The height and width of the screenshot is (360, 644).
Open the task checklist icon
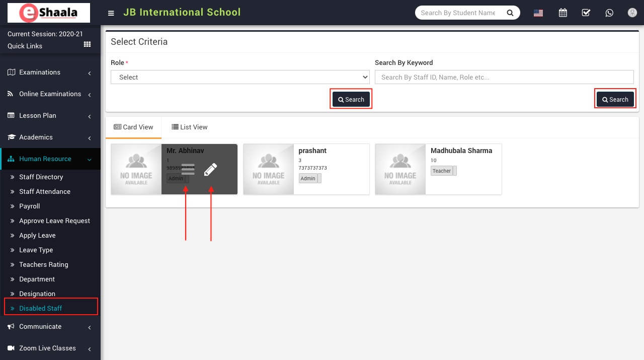(x=586, y=13)
